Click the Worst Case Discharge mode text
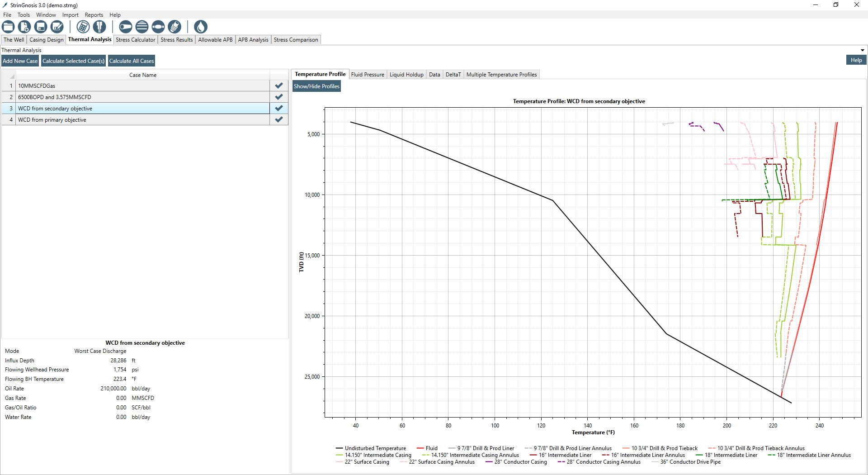The height and width of the screenshot is (475, 868). tap(100, 351)
